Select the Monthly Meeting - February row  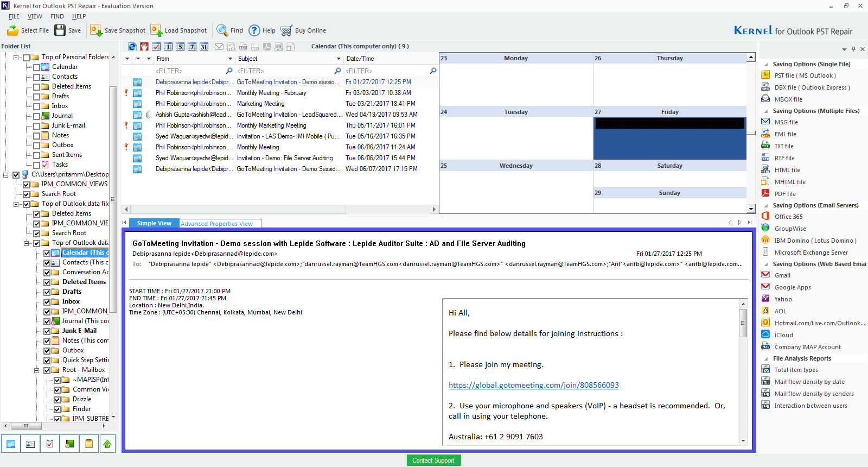(x=280, y=93)
